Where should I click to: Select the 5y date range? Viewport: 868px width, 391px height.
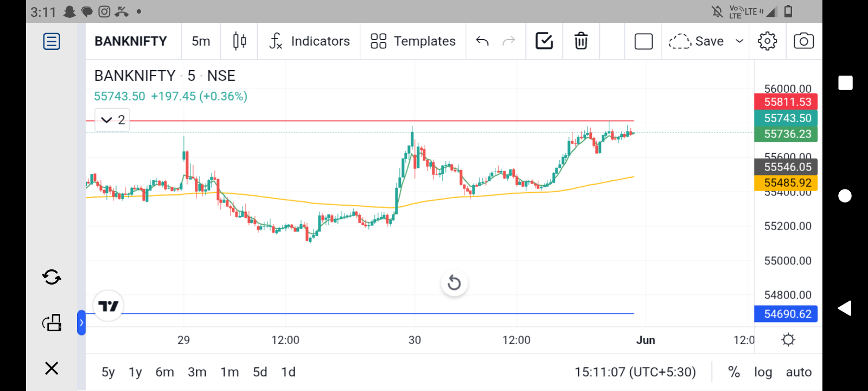click(x=108, y=372)
